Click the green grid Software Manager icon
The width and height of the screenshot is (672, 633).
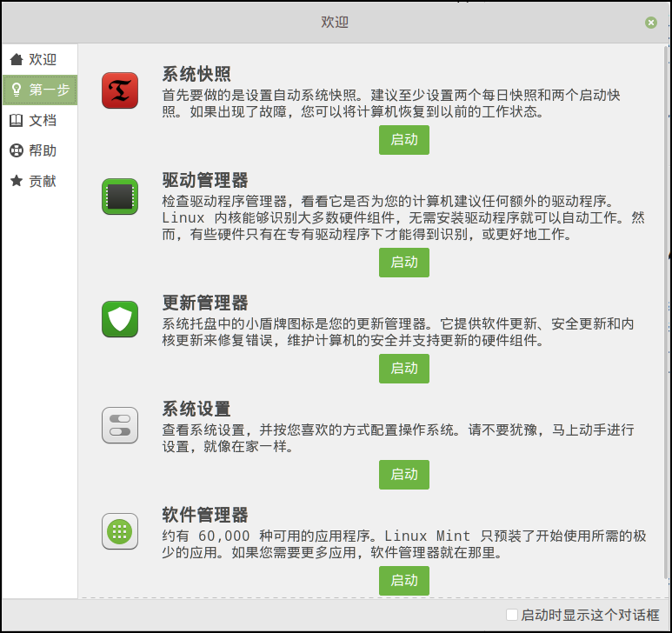click(x=120, y=531)
